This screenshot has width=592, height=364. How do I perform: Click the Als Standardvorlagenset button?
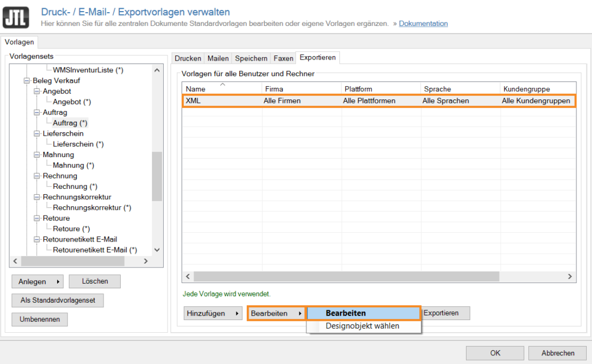tap(57, 300)
